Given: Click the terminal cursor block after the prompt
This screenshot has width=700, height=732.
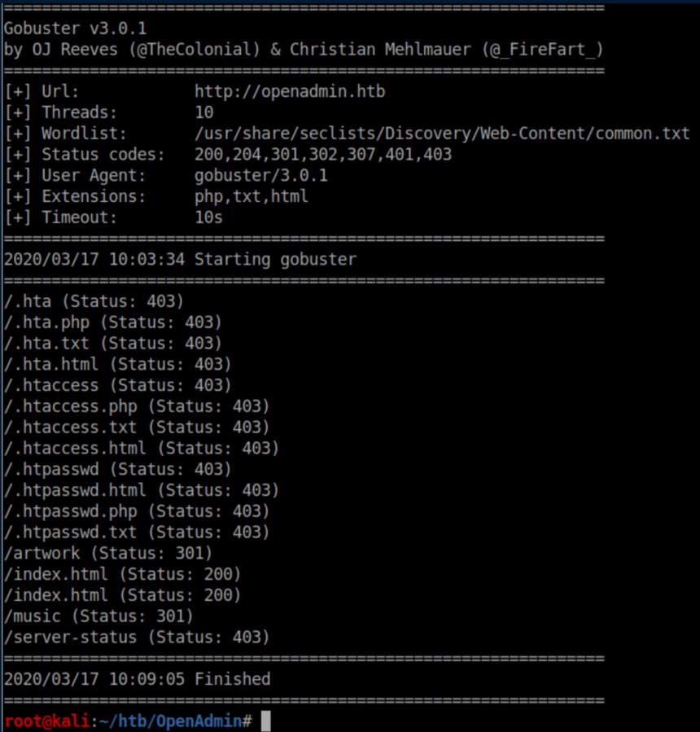Looking at the screenshot, I should pos(265,721).
